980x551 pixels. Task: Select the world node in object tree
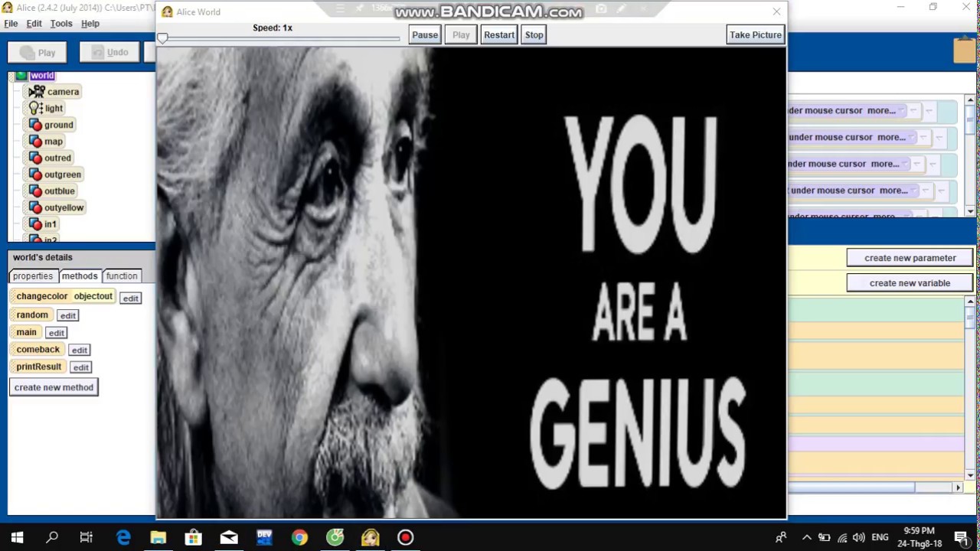[42, 76]
